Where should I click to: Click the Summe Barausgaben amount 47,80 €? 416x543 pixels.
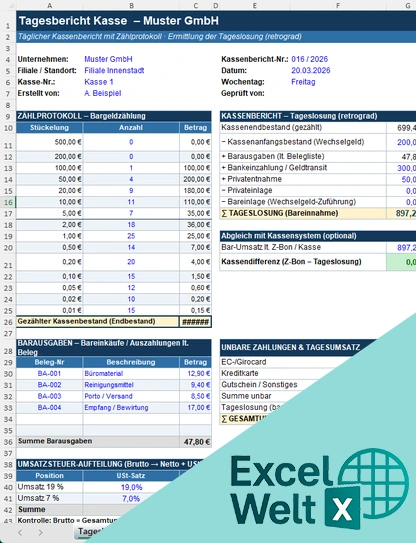[195, 442]
